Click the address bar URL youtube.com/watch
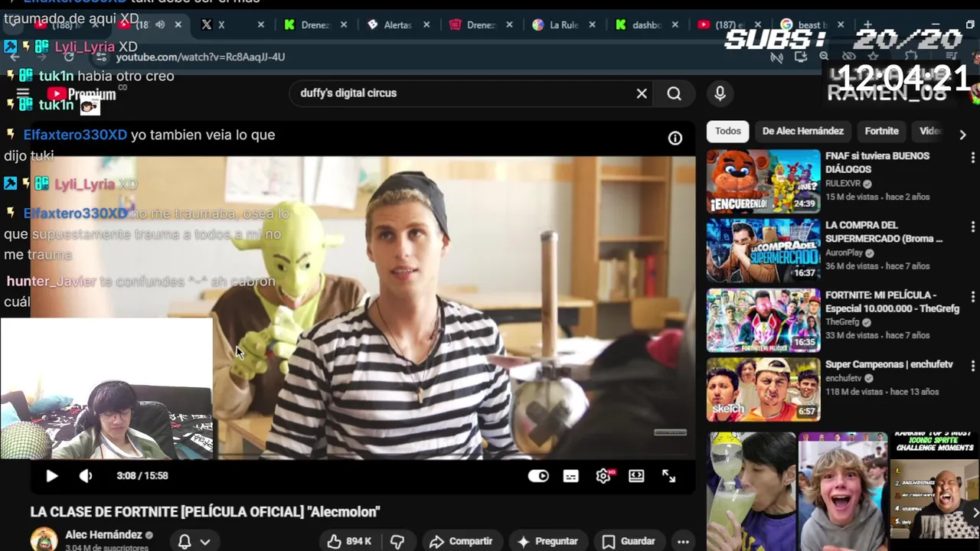 [201, 57]
